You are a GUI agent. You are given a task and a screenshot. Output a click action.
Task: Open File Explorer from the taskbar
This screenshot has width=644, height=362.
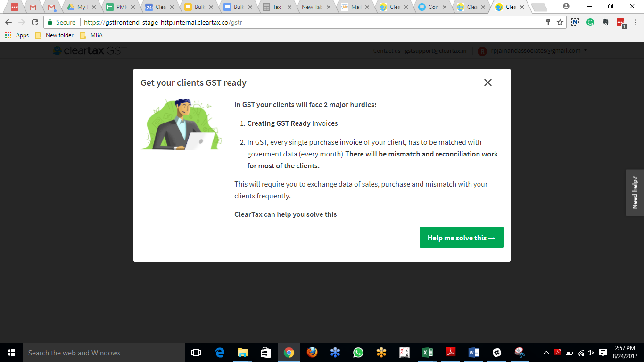coord(243,353)
